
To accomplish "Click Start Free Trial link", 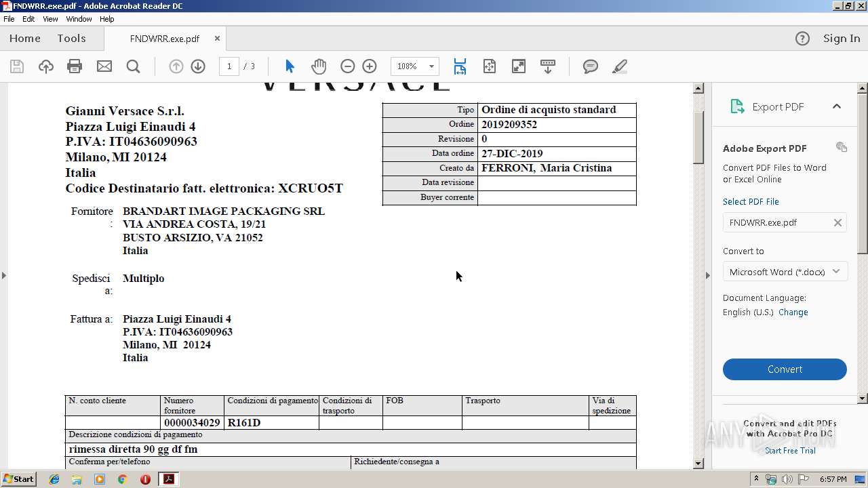I will click(x=790, y=451).
